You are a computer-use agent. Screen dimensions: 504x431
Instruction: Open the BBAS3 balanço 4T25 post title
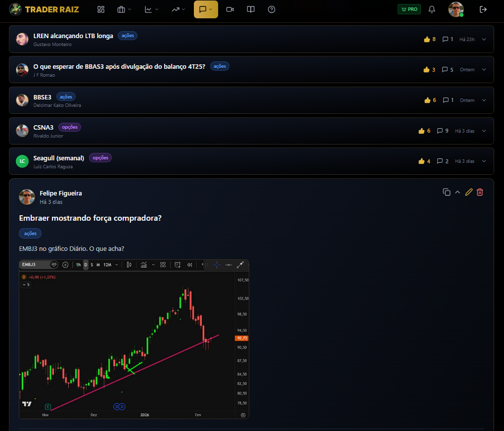click(x=119, y=66)
